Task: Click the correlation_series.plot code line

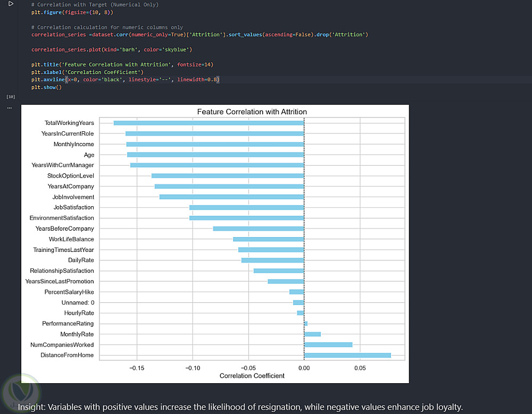Action: tap(111, 50)
